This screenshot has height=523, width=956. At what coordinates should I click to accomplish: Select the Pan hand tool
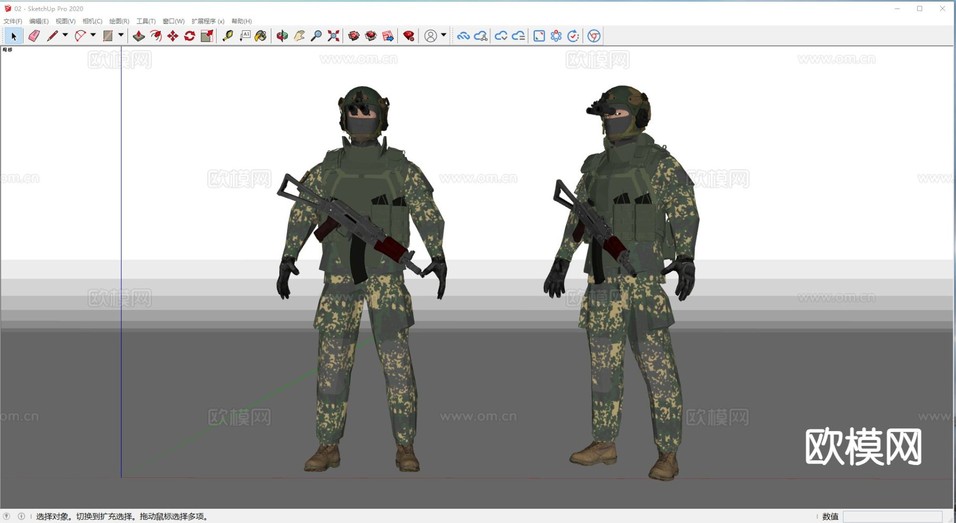click(x=299, y=36)
